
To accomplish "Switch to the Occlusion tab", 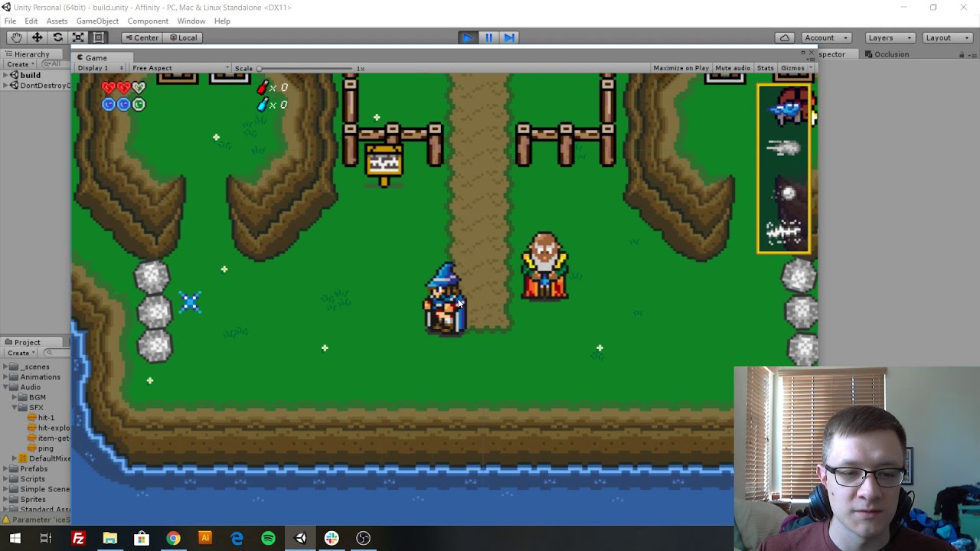I will (x=887, y=54).
